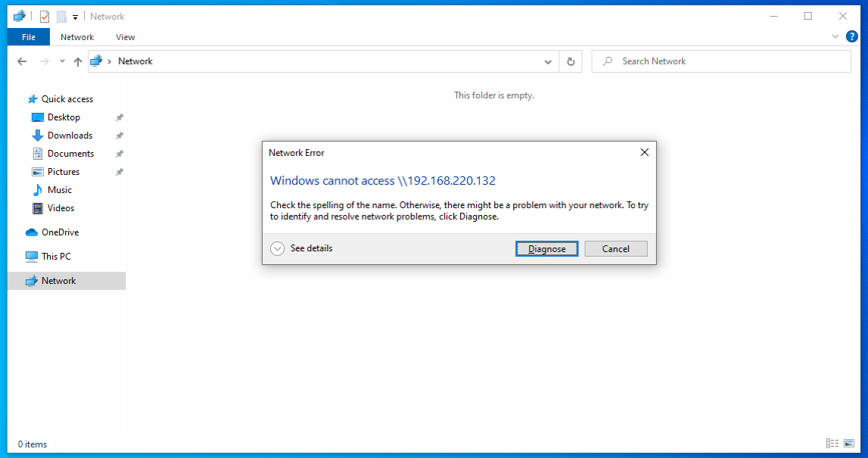Switch to large icons view layout icon
Screen dimensions: 868x458
click(849, 443)
